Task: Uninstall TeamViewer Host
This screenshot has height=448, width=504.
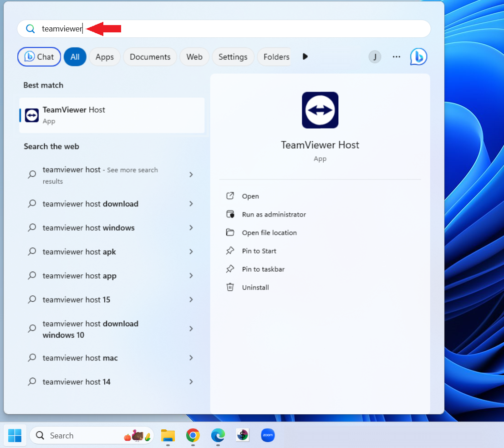Action: [x=255, y=288]
